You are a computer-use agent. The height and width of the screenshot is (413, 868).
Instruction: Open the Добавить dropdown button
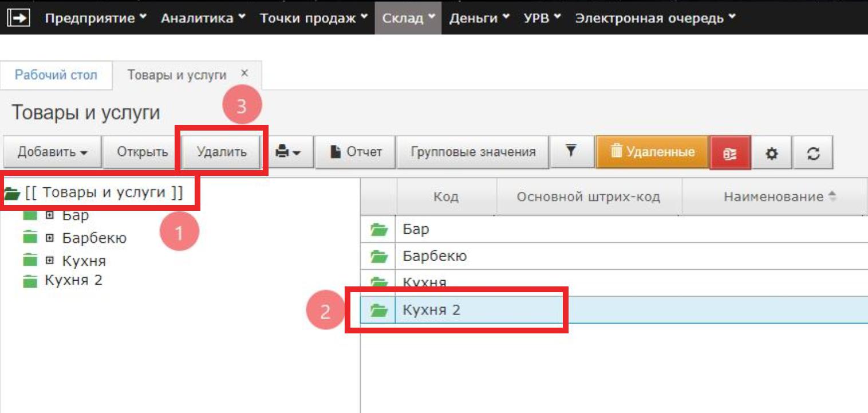pos(52,152)
